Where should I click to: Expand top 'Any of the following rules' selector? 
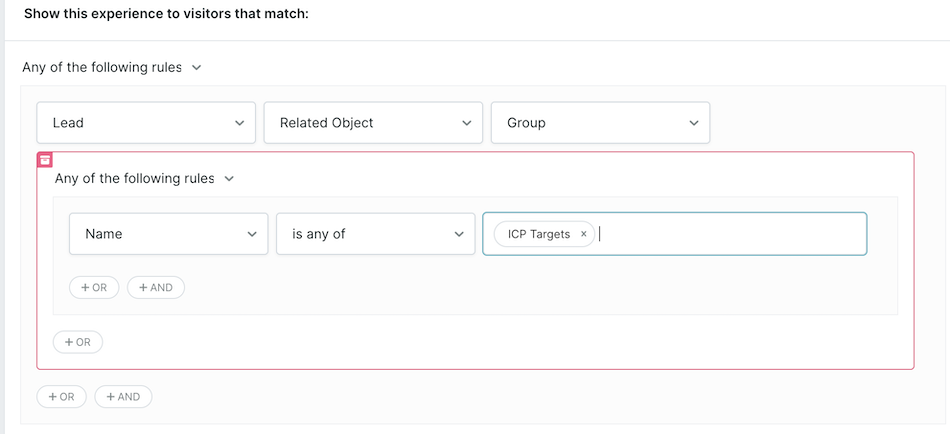[111, 67]
